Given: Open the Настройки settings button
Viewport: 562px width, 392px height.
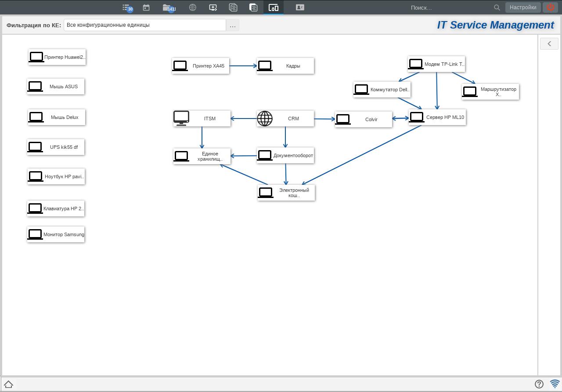Looking at the screenshot, I should point(523,7).
